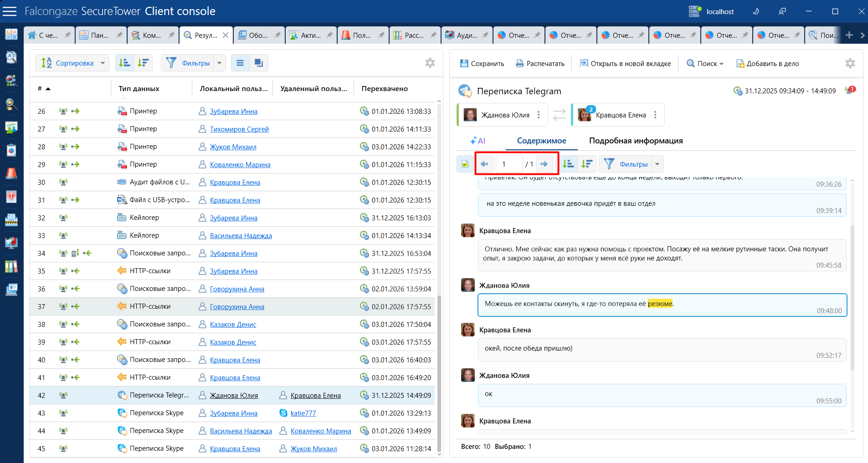Open user link Тихомиров Сергей
Screen dimensions: 868x463
coord(239,129)
